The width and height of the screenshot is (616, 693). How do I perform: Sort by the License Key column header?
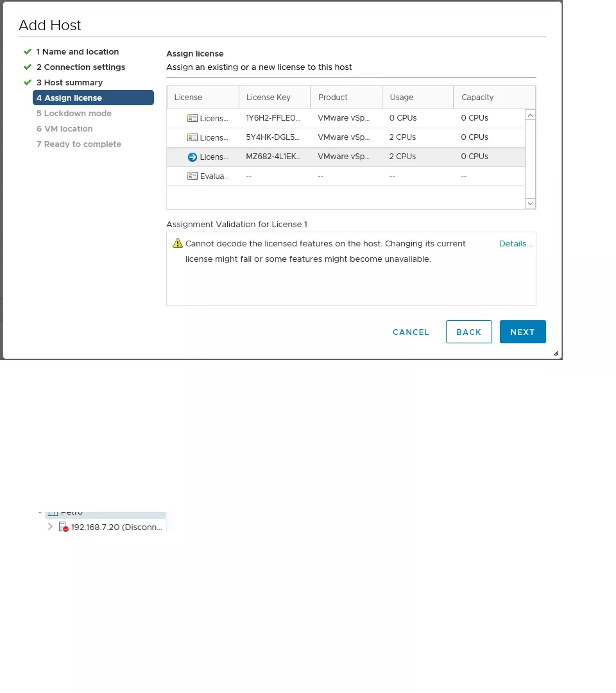point(275,98)
